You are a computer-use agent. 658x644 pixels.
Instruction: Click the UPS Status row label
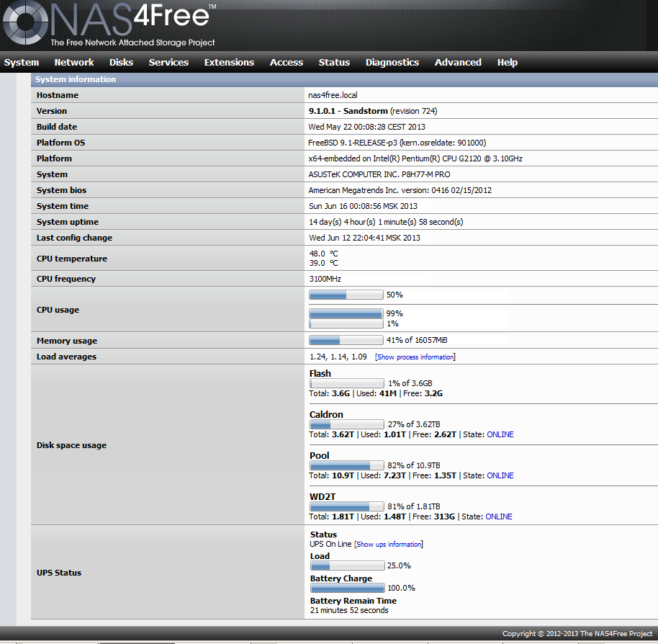pos(59,573)
